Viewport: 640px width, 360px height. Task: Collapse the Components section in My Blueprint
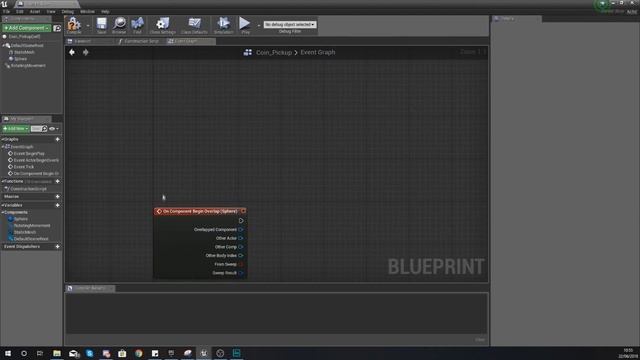pyautogui.click(x=2, y=212)
